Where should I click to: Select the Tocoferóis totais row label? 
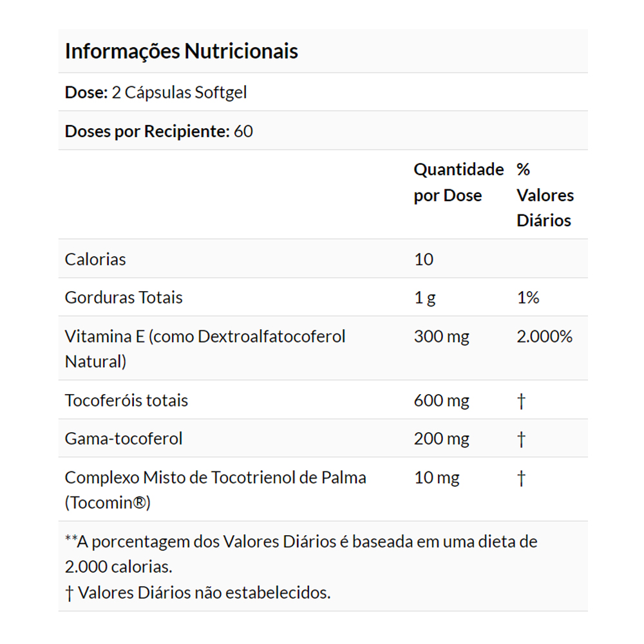tap(126, 400)
